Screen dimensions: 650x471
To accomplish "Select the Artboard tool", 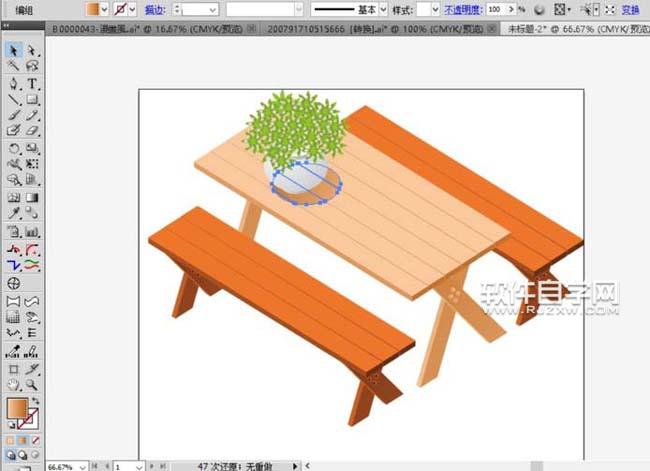I will (14, 369).
